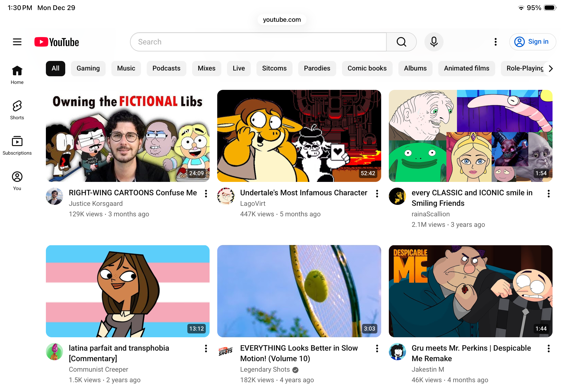Screen dimensions: 564x392
Task: Open Justice Korsgaard channel link
Action: point(96,203)
